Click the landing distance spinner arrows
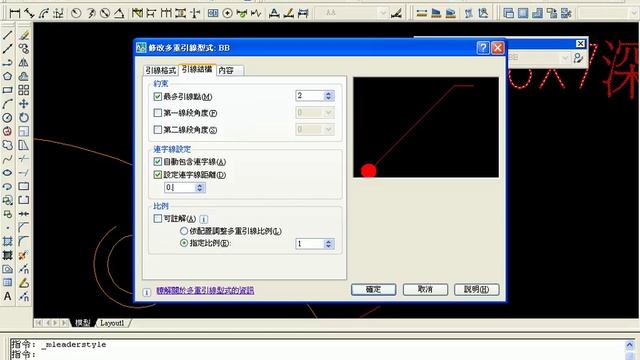Image resolution: width=640 pixels, height=360 pixels. point(200,187)
